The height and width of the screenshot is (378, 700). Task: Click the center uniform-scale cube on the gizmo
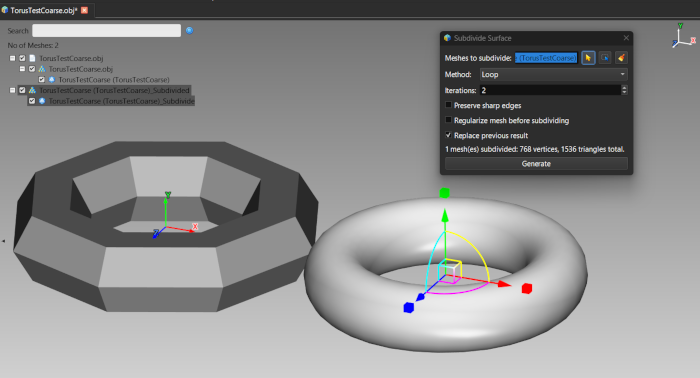click(x=450, y=271)
